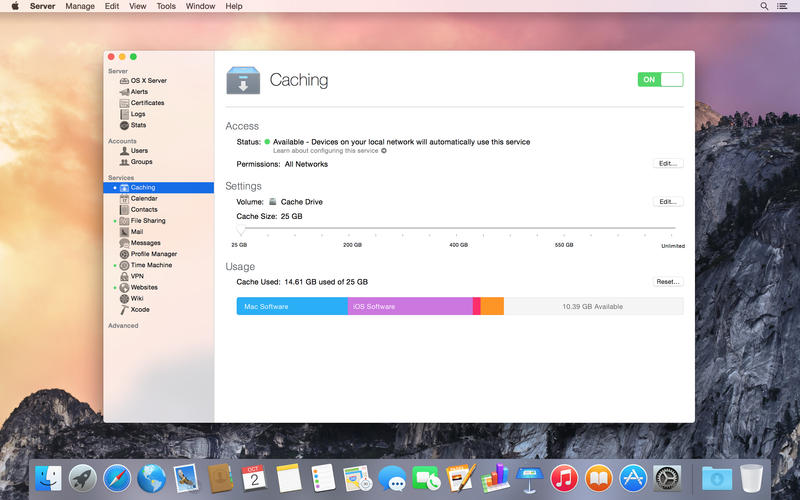The height and width of the screenshot is (500, 800).
Task: Click the Cache Size slider handle
Action: pyautogui.click(x=240, y=230)
